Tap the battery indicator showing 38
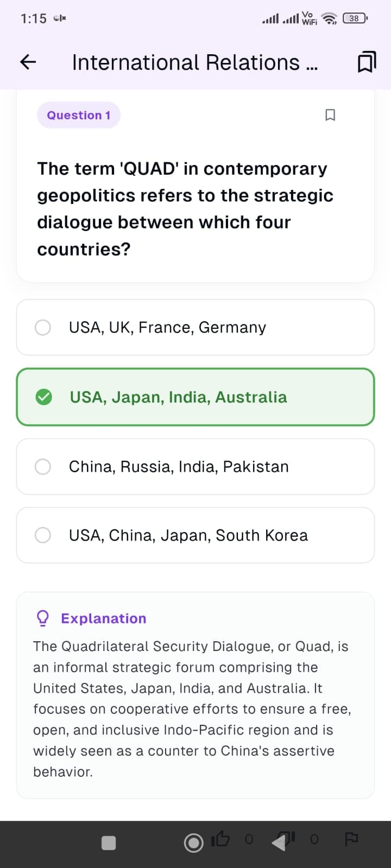391x868 pixels. [x=354, y=18]
